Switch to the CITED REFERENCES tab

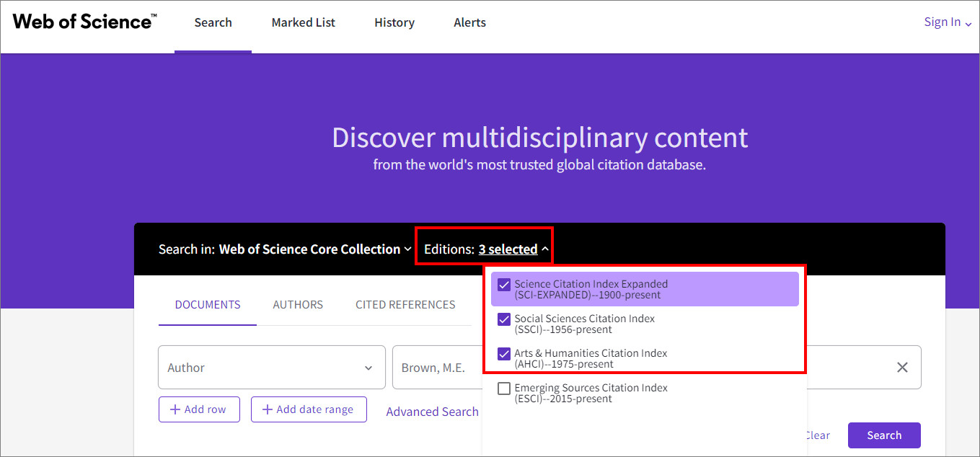(405, 305)
